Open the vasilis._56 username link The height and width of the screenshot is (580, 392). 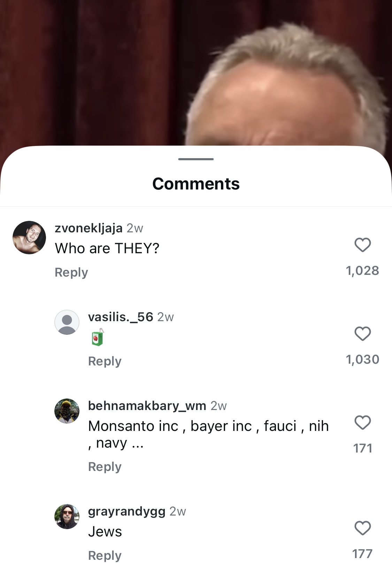tap(121, 317)
